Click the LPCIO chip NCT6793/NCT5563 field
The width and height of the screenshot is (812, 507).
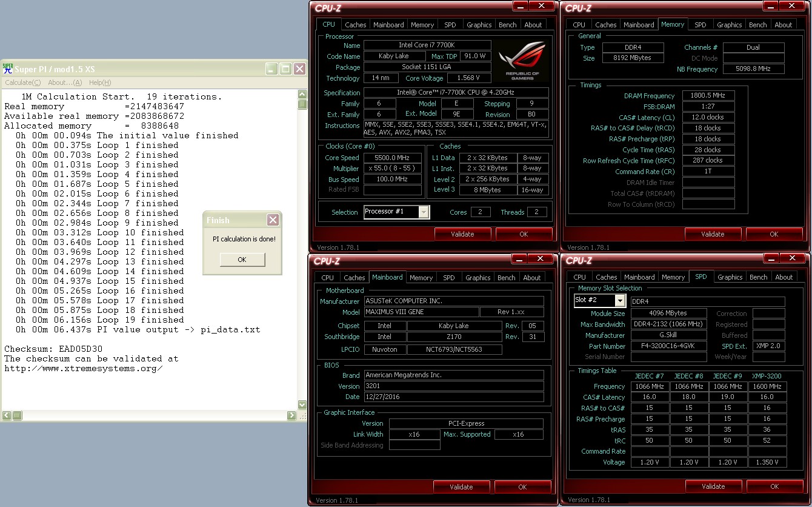pyautogui.click(x=454, y=350)
